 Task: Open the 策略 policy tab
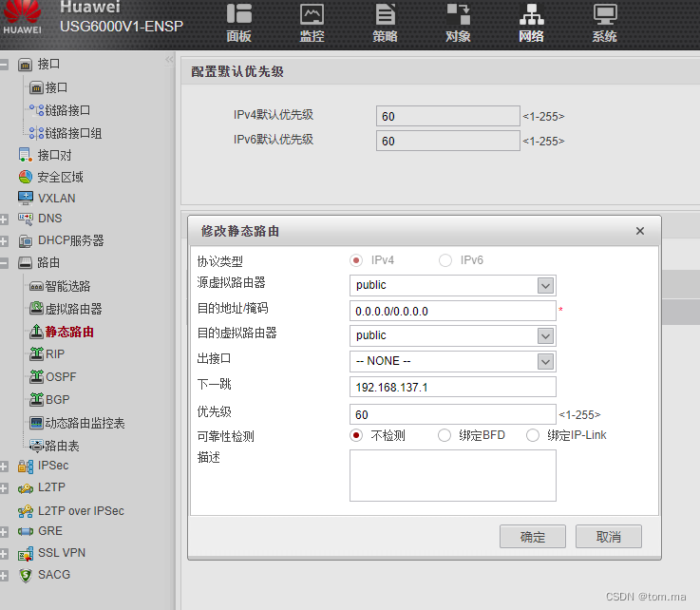pyautogui.click(x=385, y=23)
